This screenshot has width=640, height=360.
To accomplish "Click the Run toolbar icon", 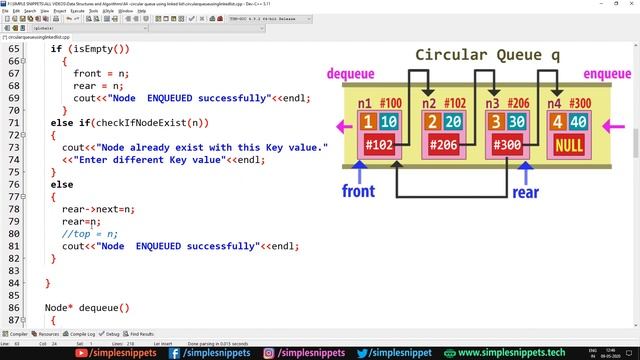I will pos(166,19).
